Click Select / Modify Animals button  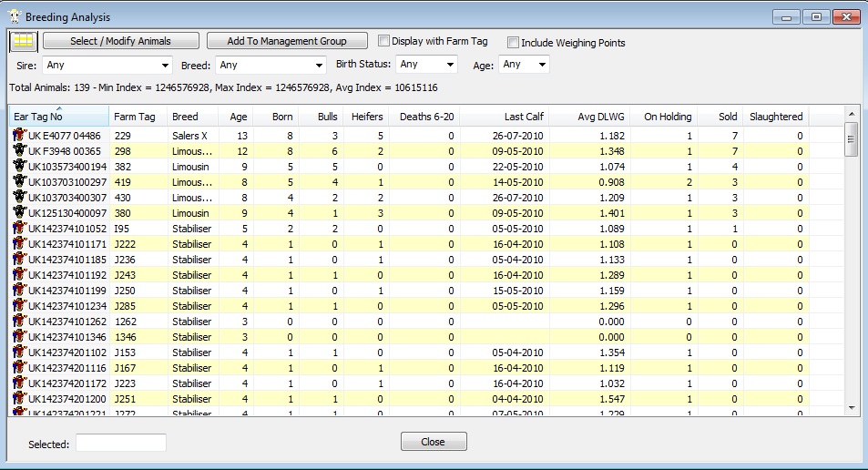120,41
